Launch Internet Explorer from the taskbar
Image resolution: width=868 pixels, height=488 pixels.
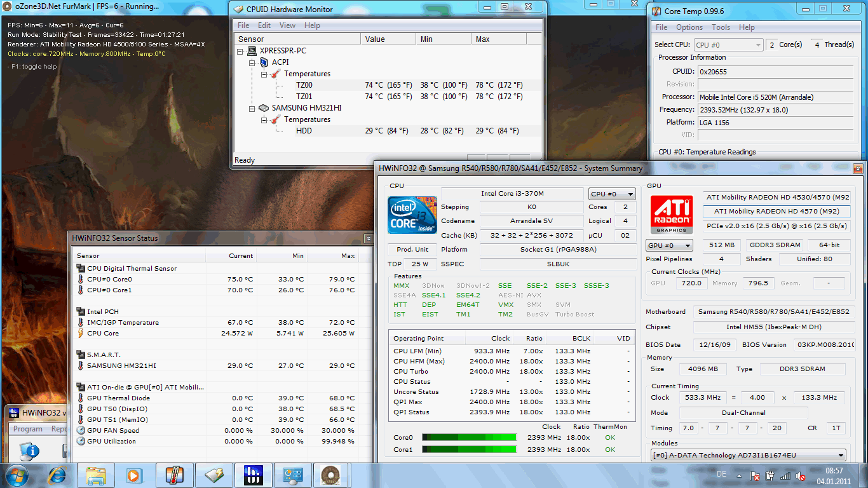[x=58, y=475]
